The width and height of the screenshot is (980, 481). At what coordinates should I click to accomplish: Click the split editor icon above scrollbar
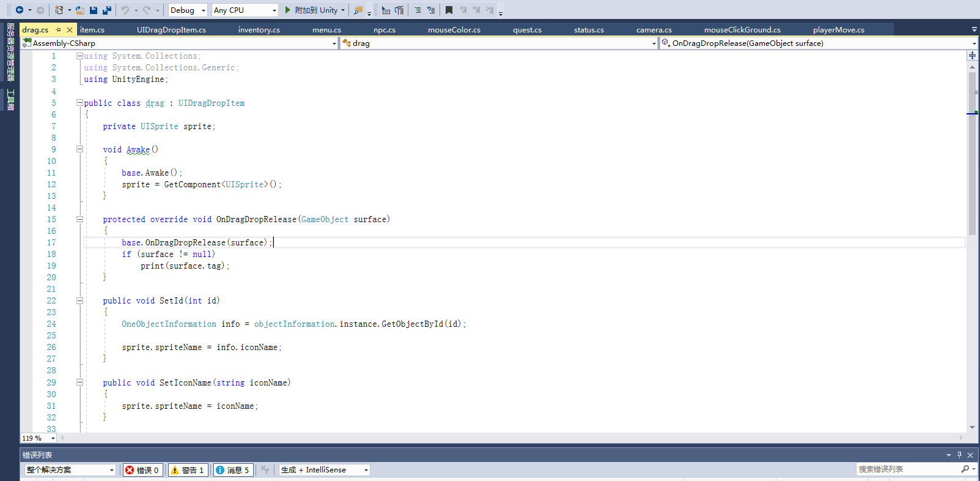pos(972,56)
